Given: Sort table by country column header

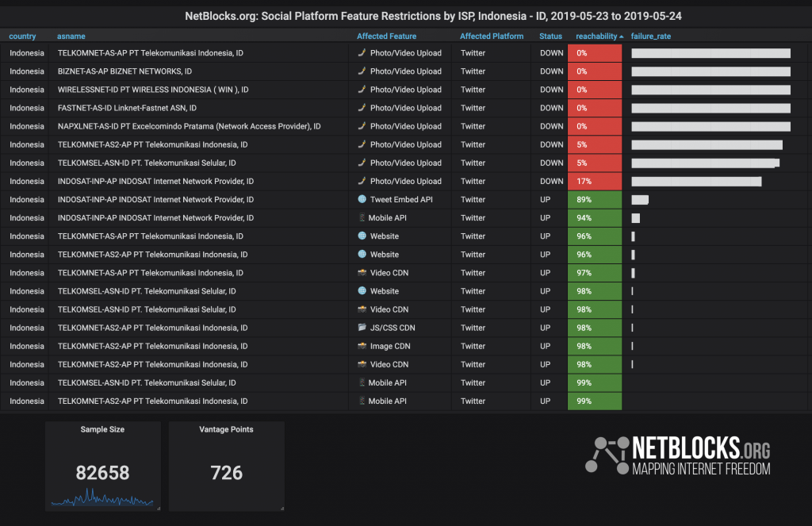Looking at the screenshot, I should [x=22, y=36].
